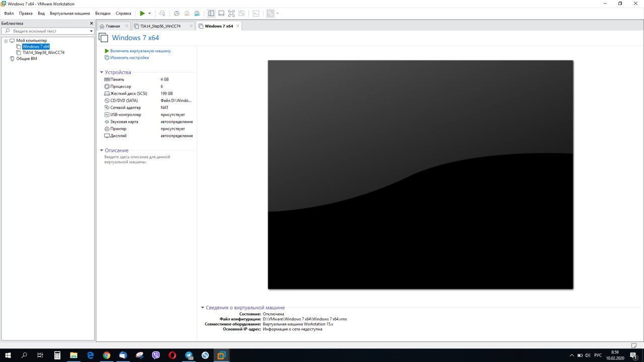
Task: Switch to the Главная tab
Action: pos(113,26)
